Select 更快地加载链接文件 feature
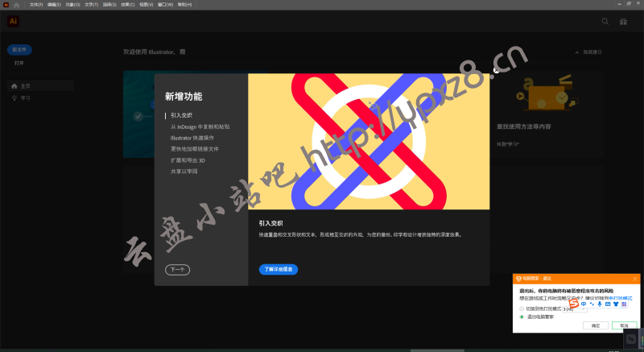Image resolution: width=644 pixels, height=352 pixels. pos(195,149)
